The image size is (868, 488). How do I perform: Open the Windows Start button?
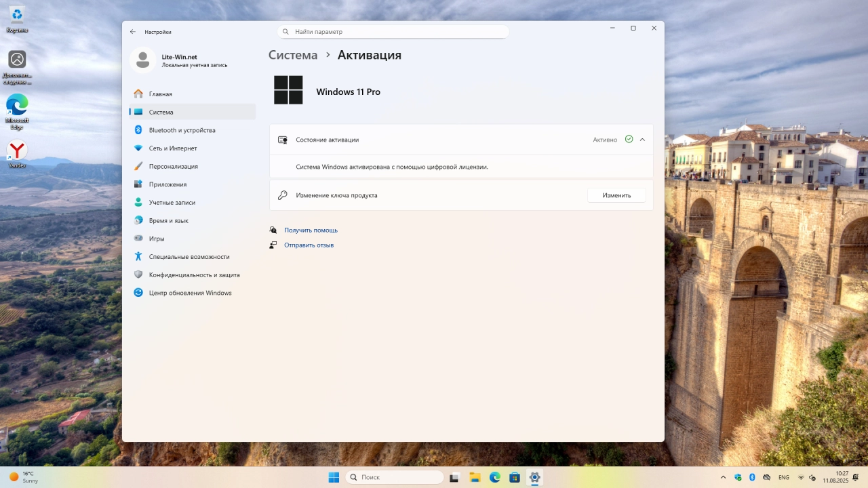[334, 477]
